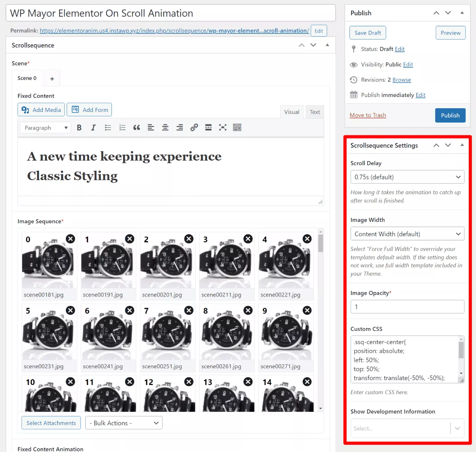This screenshot has height=452, width=476.
Task: Remove image 4 scene00221.jpg
Action: (x=307, y=239)
